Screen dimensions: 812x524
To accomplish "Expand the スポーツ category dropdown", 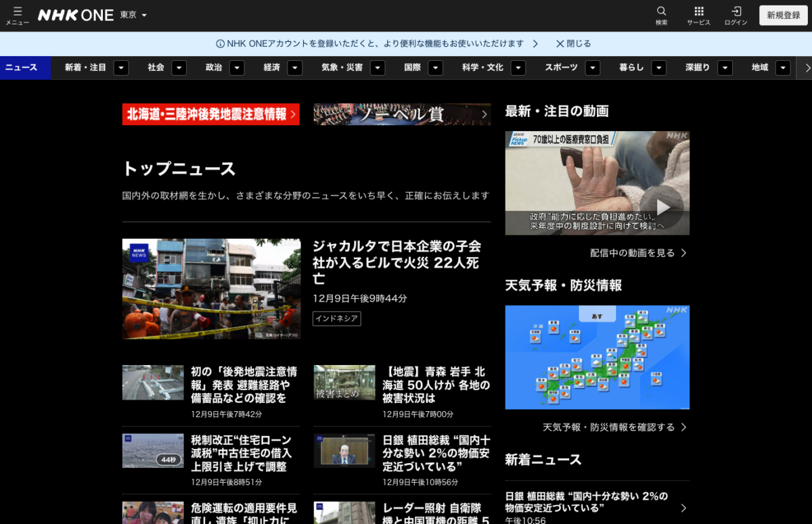I will coord(593,68).
